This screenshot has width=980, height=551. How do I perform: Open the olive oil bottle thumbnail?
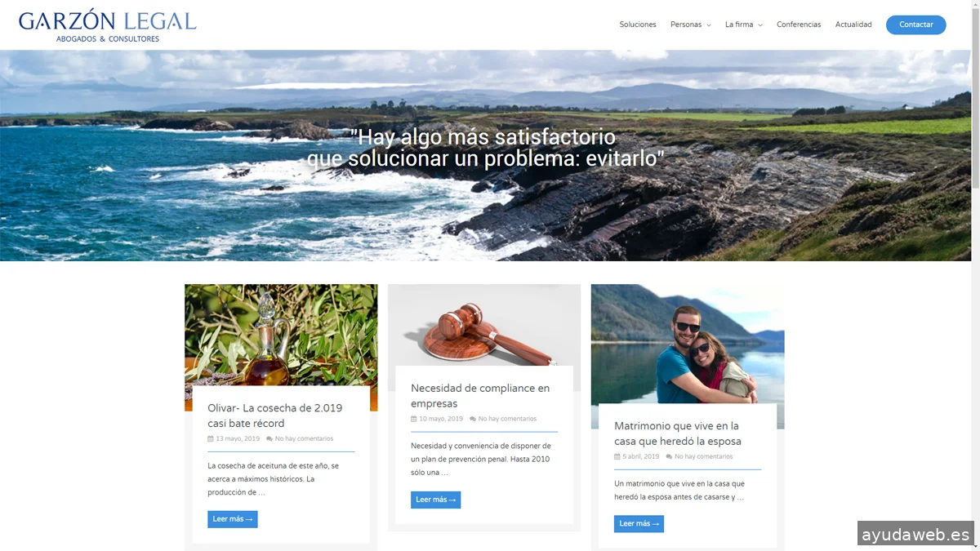(281, 335)
